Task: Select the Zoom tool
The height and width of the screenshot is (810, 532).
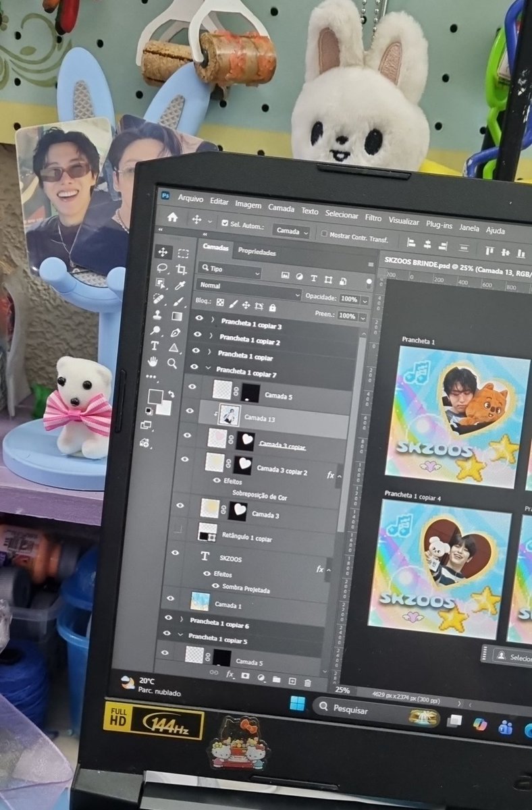Action: point(172,363)
